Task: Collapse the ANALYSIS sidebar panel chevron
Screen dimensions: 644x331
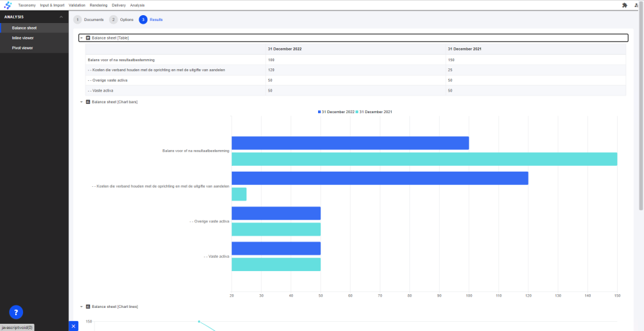Action: [61, 16]
